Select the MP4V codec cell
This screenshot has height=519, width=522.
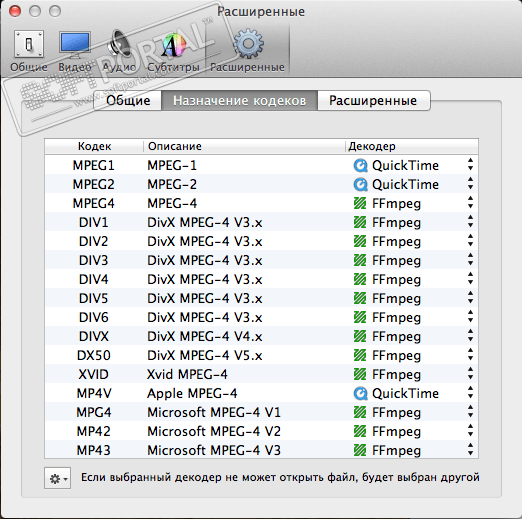click(x=94, y=393)
